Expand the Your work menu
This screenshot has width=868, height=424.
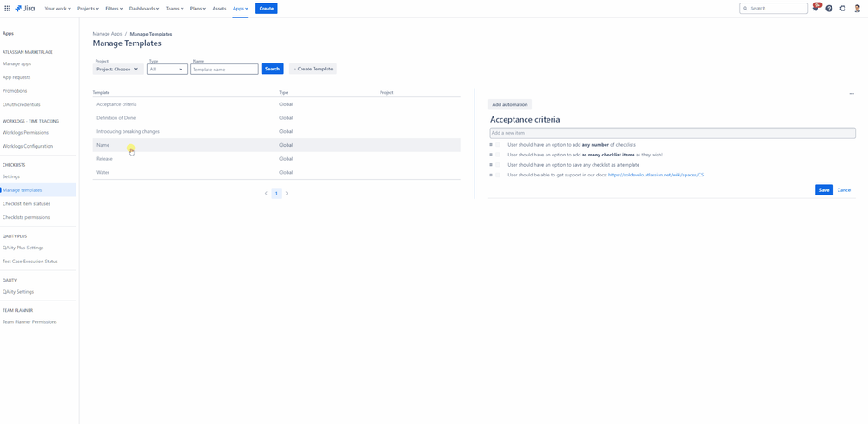click(x=57, y=9)
